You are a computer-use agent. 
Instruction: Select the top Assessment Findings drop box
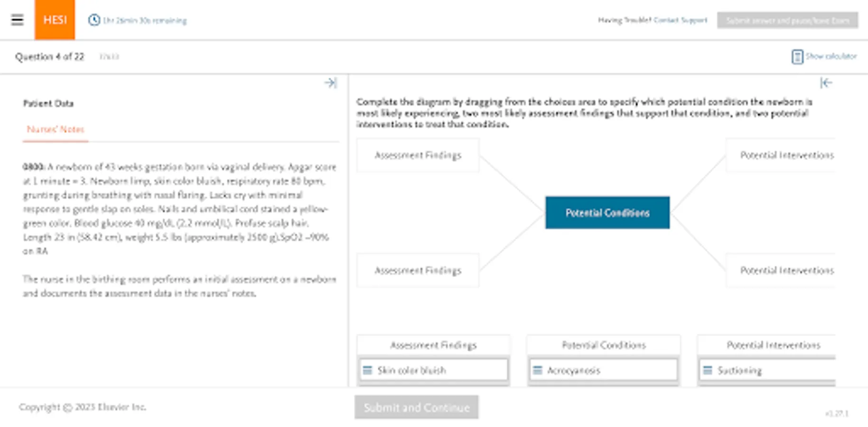[418, 155]
